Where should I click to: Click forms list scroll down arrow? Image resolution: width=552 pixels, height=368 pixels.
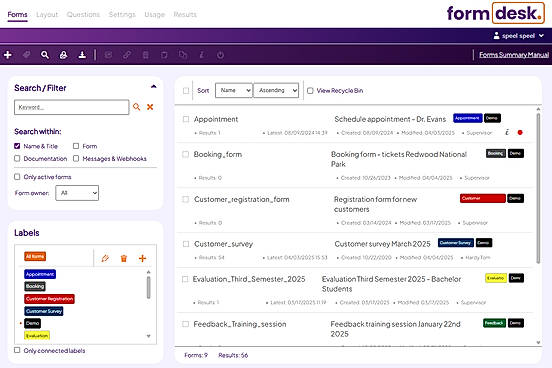538,342
